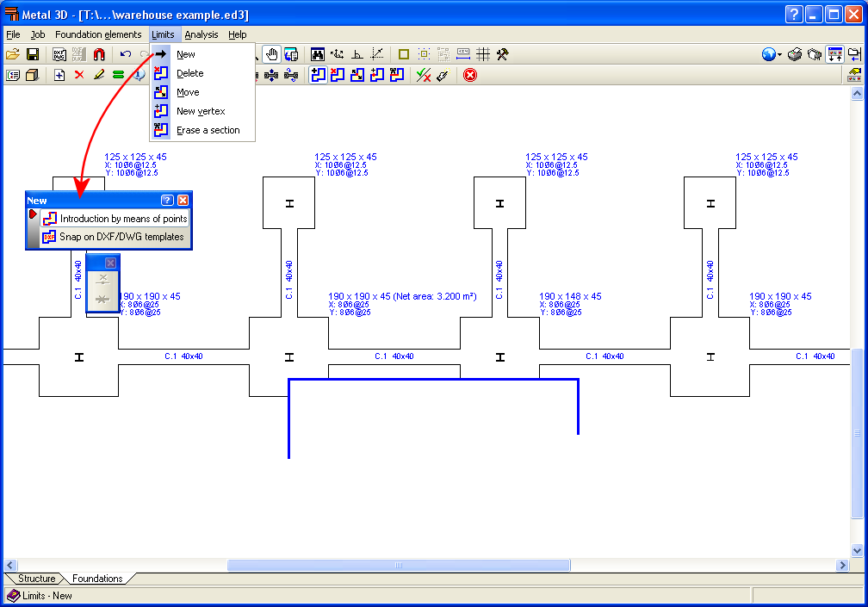Screen dimensions: 868x607
Task: Activate the red magnet snap tool
Action: 99,54
